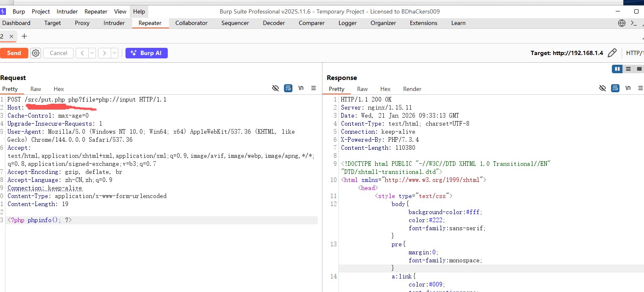Screen dimensions: 644x292
Task: Click 'Cache-Control: max-age=0' request header
Action: [48, 116]
